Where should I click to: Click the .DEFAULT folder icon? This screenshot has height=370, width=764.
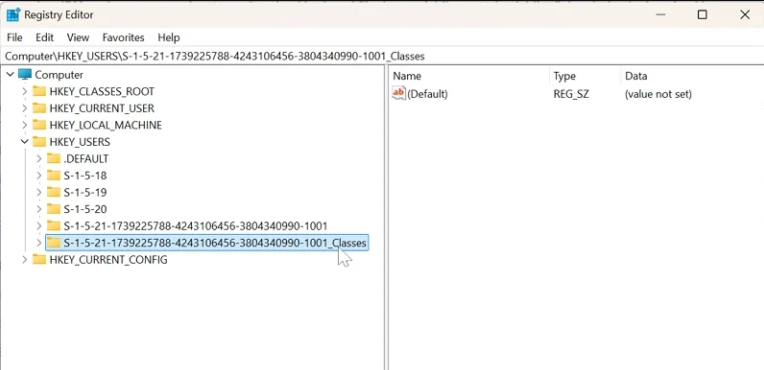coord(54,158)
